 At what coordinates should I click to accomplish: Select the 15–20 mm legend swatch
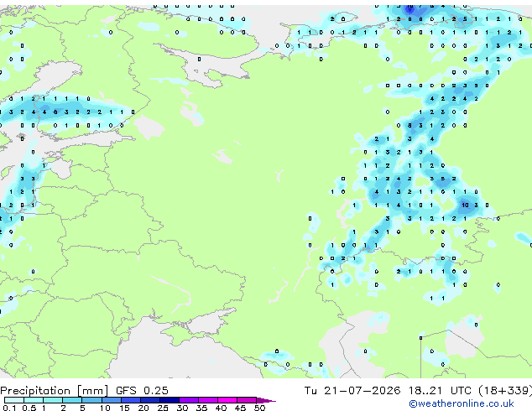click(x=130, y=400)
